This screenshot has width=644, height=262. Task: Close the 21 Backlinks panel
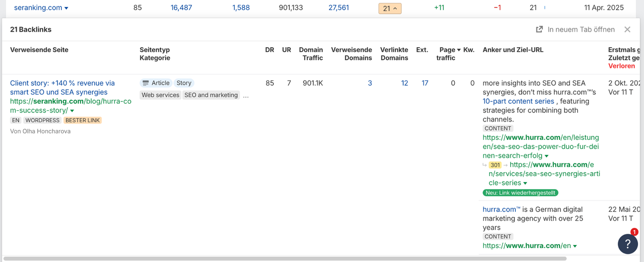627,30
